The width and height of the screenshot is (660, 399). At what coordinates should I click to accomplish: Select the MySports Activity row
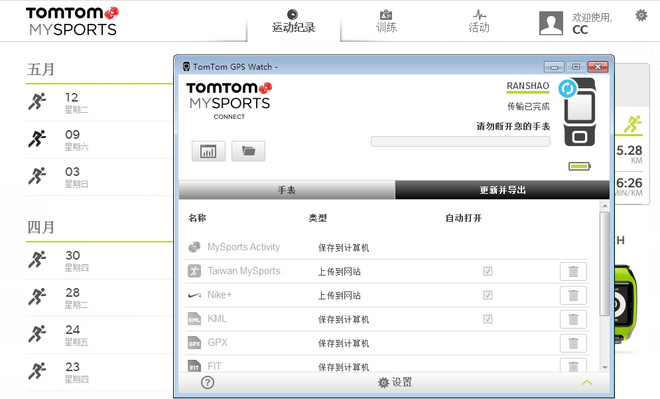point(387,247)
